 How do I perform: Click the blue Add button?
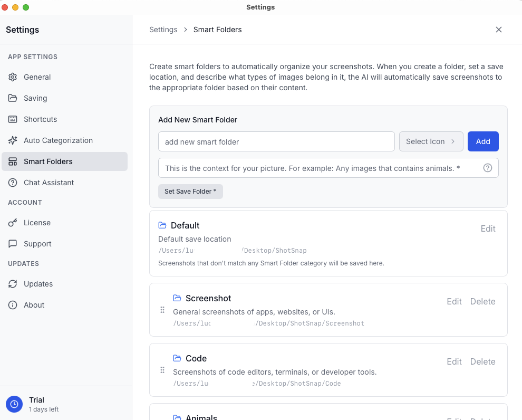pyautogui.click(x=482, y=141)
